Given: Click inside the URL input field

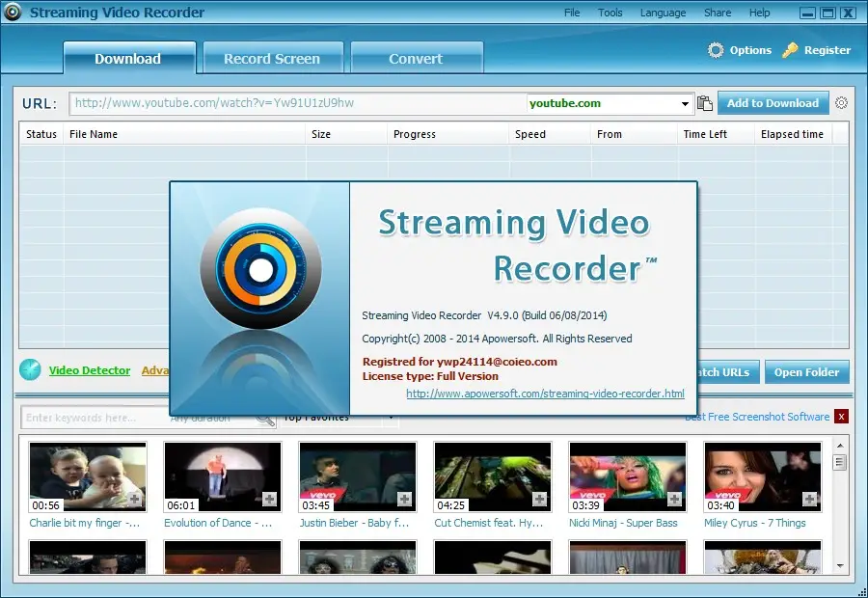Looking at the screenshot, I should click(x=289, y=103).
